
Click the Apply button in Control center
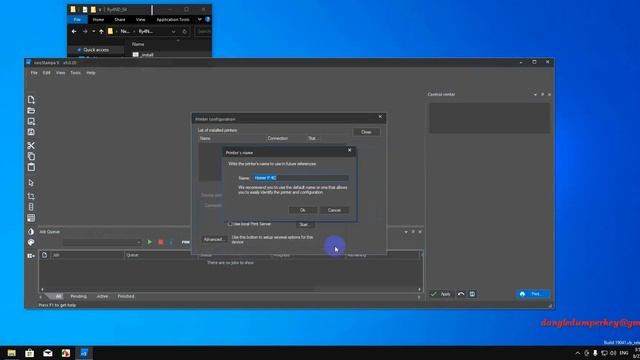click(441, 294)
